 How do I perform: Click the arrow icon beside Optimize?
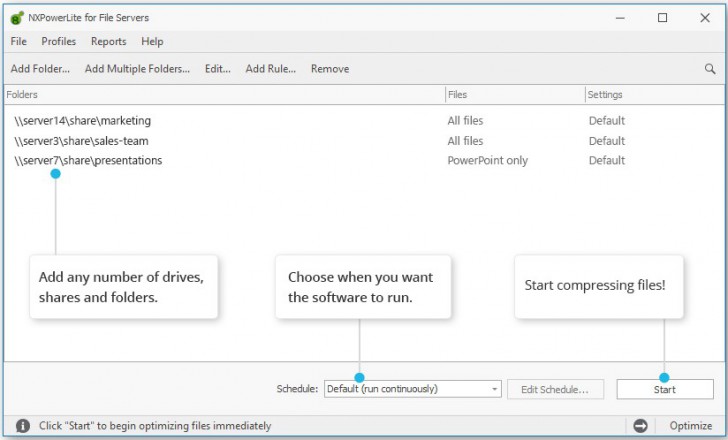point(640,426)
